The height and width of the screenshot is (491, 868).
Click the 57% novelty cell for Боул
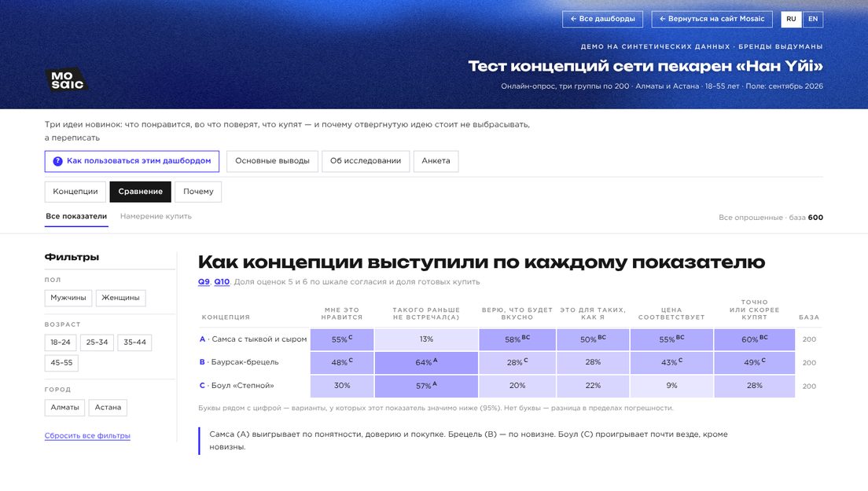(x=426, y=386)
